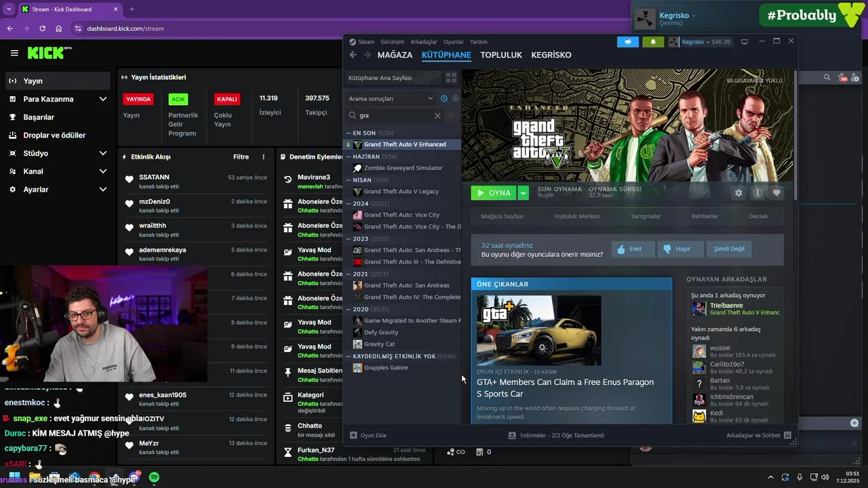Open advanced library filter options icon
868x488 pixels.
click(x=452, y=115)
